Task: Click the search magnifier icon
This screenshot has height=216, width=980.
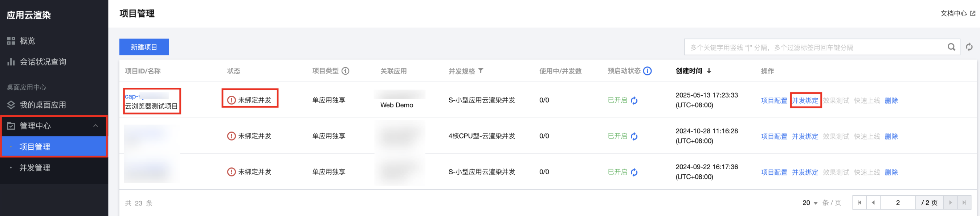Action: pos(951,47)
